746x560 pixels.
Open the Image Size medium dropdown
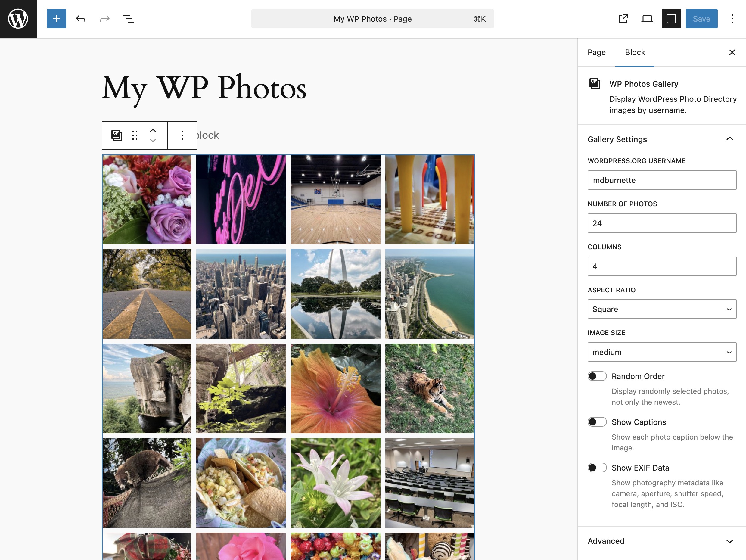662,352
